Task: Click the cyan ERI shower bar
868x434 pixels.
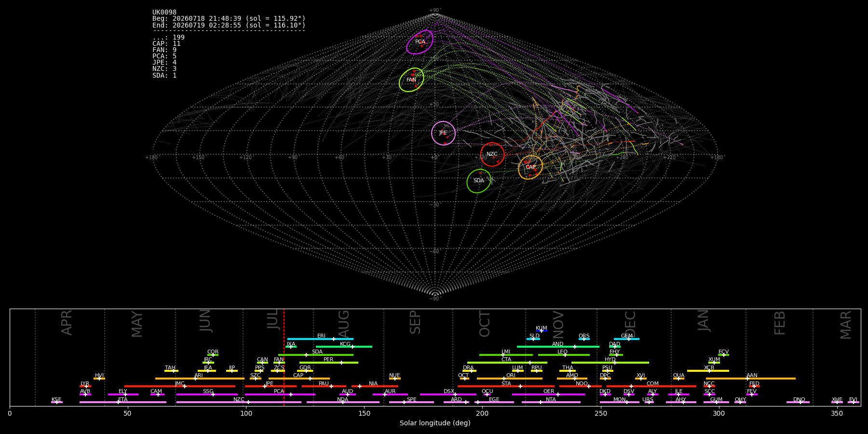Action: coord(320,339)
